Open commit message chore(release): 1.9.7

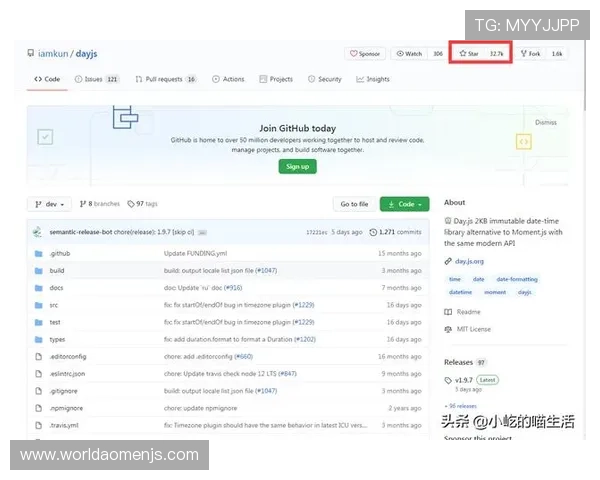coord(154,232)
